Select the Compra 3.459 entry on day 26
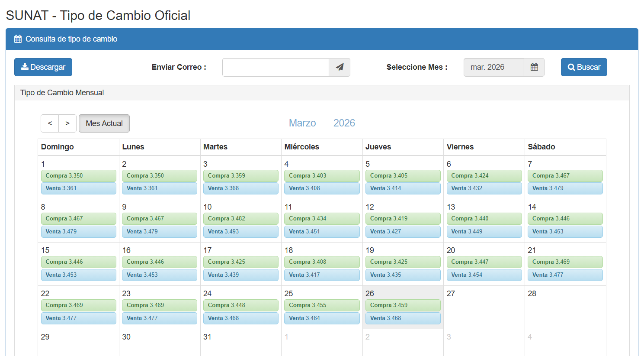Screen dimensions: 644x356 (403, 305)
